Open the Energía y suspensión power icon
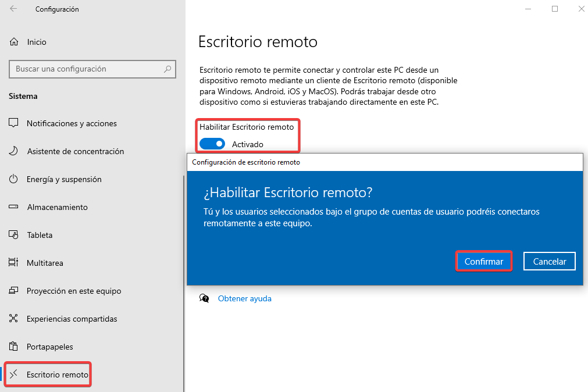 click(x=14, y=179)
